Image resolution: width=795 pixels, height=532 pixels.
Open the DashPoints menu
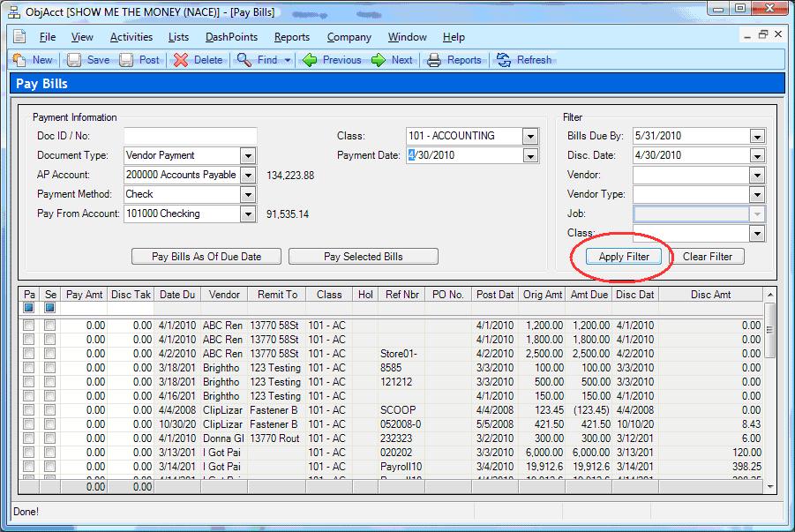231,37
